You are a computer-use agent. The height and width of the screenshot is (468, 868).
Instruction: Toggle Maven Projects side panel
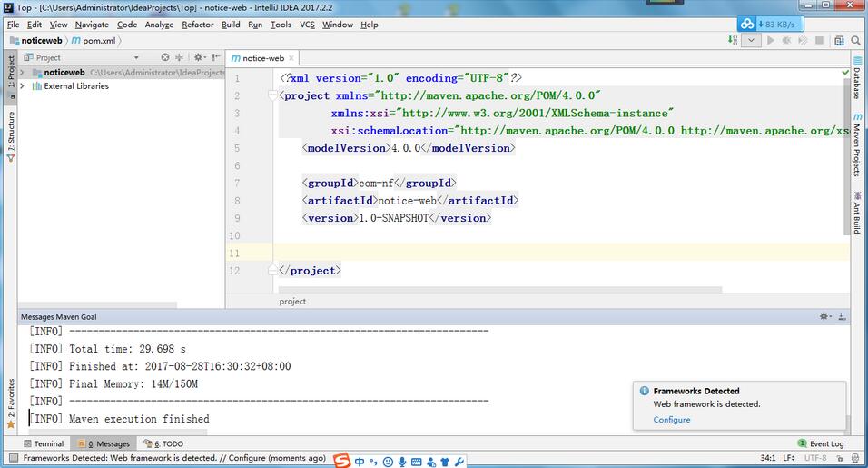click(857, 145)
